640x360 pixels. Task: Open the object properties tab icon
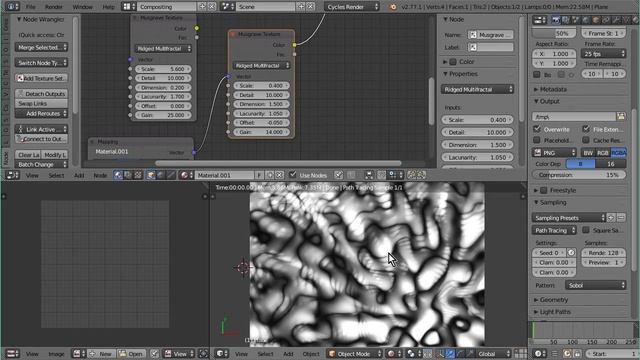click(x=596, y=20)
